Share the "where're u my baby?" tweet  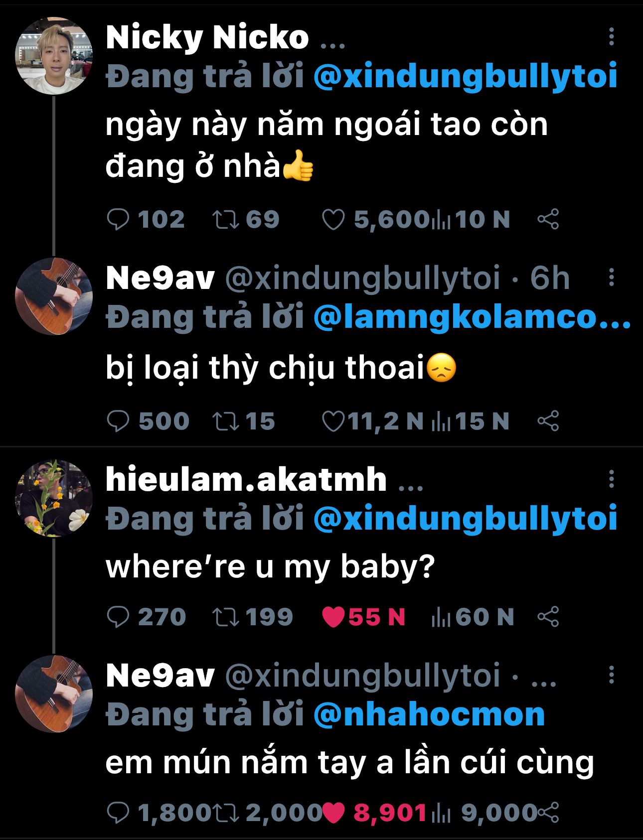pyautogui.click(x=548, y=617)
